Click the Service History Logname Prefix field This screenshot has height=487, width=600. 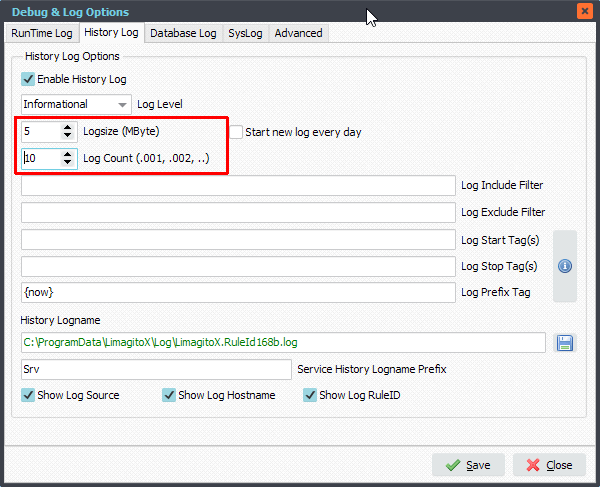click(156, 369)
